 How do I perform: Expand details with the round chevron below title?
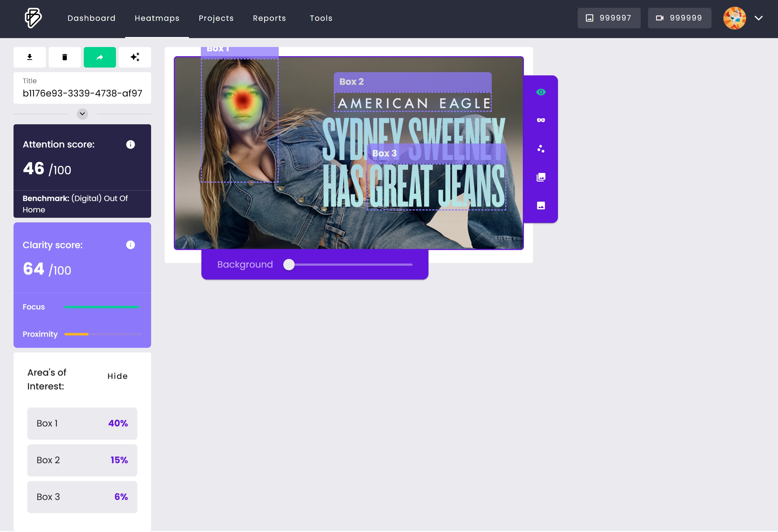pos(82,114)
